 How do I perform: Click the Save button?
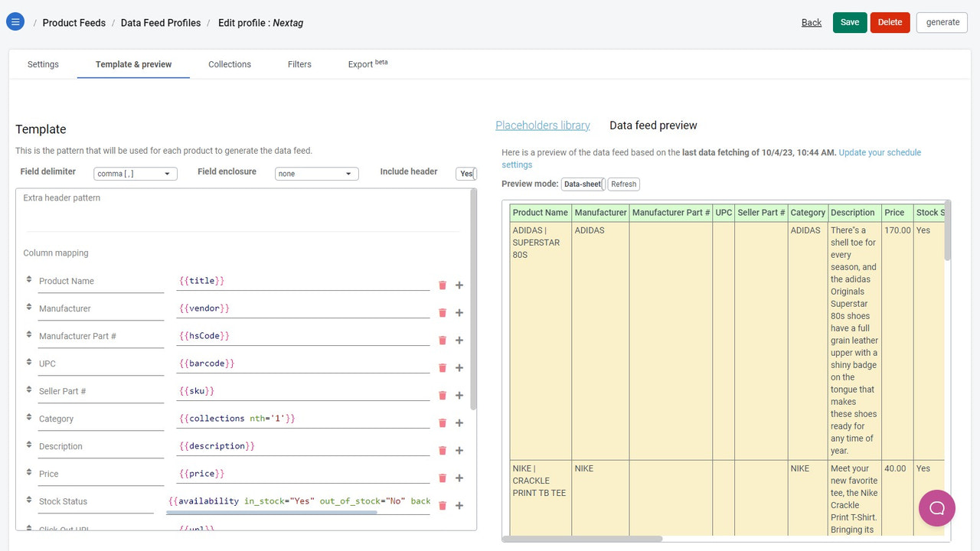click(x=850, y=22)
